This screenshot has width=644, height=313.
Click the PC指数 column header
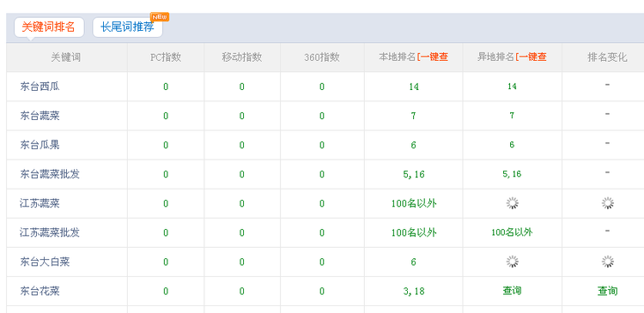[166, 57]
